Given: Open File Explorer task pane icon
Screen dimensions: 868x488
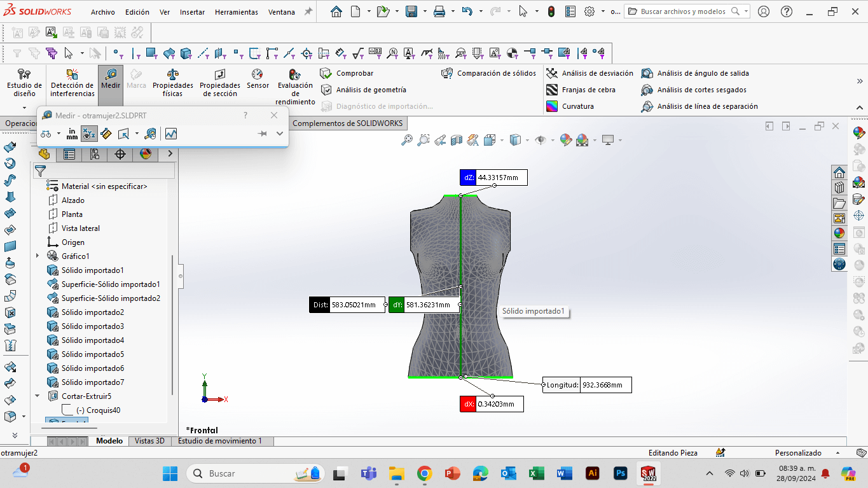Looking at the screenshot, I should (x=839, y=203).
